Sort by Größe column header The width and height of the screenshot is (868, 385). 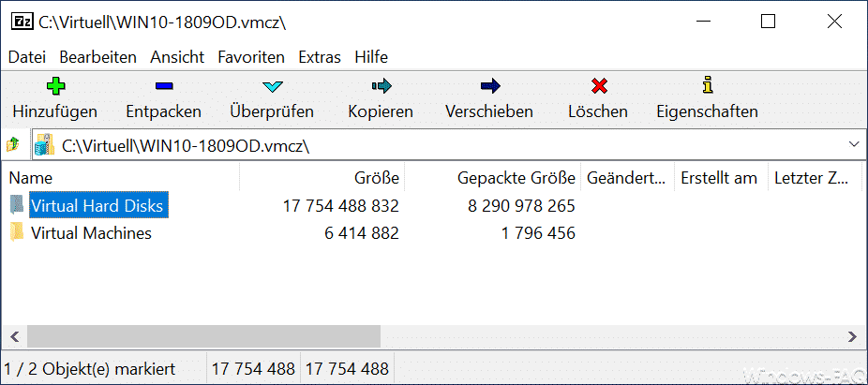click(x=322, y=178)
